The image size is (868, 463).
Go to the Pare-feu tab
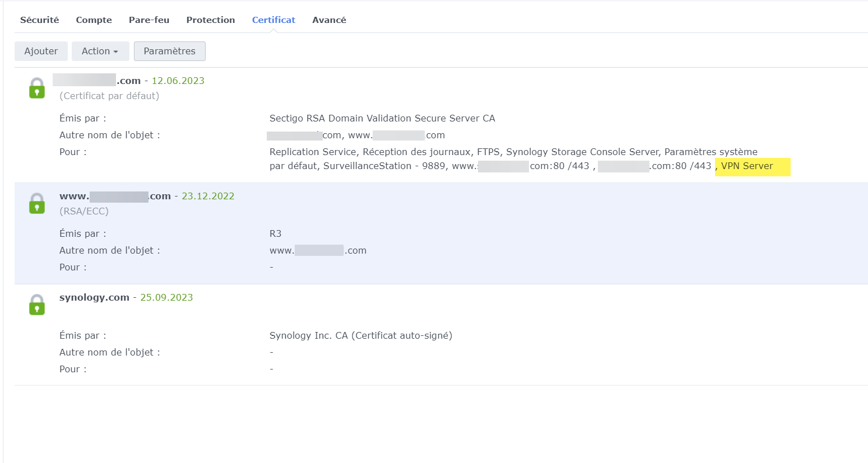click(x=149, y=20)
